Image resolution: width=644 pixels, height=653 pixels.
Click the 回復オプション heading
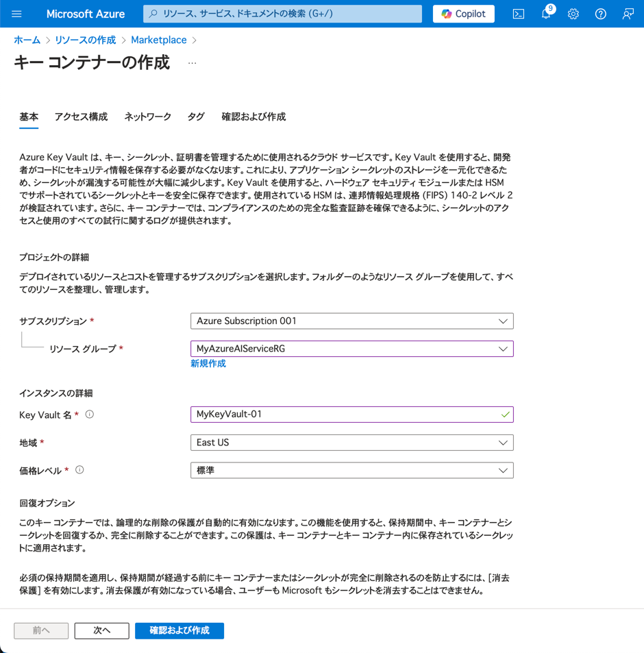[47, 503]
